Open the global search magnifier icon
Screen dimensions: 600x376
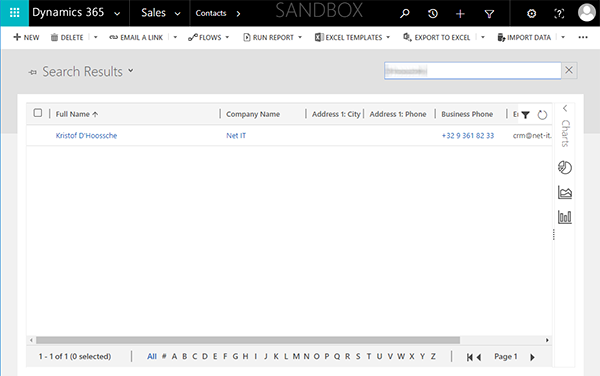coord(404,14)
